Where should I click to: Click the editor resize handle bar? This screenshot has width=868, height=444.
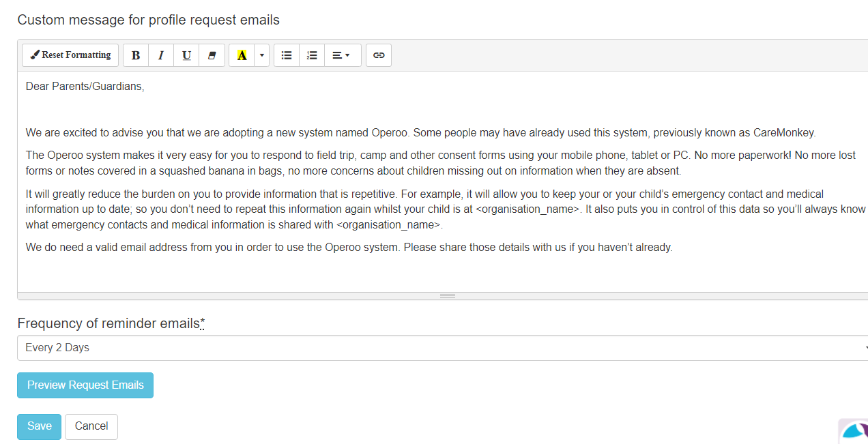[447, 296]
